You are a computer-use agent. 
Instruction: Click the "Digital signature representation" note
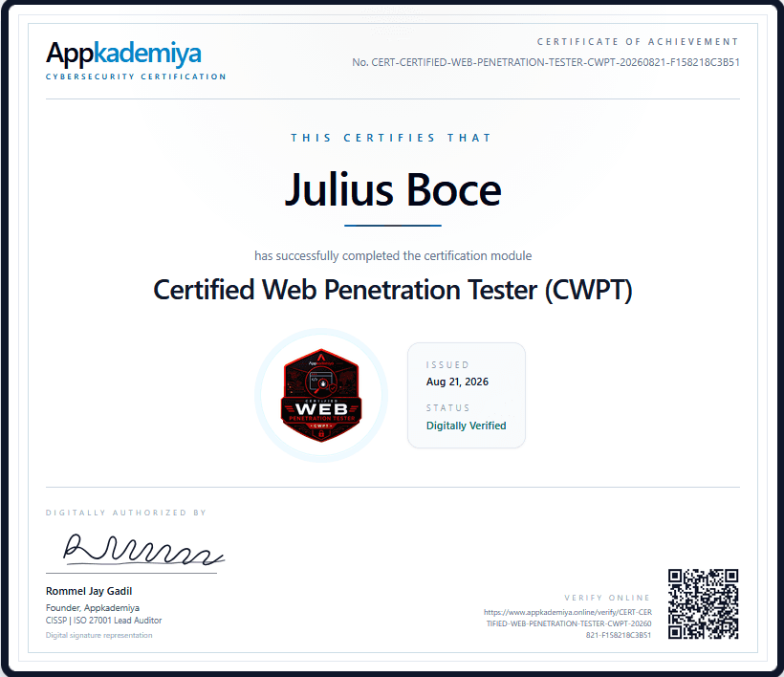coord(99,635)
